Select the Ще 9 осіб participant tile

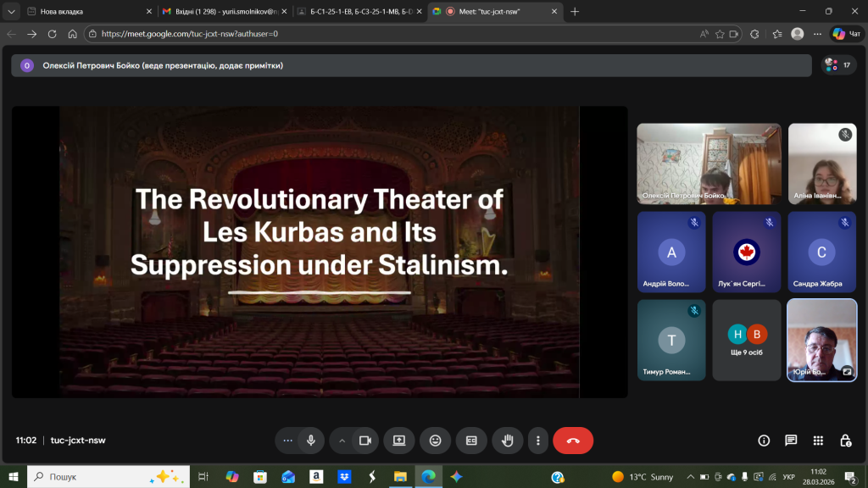tap(747, 340)
